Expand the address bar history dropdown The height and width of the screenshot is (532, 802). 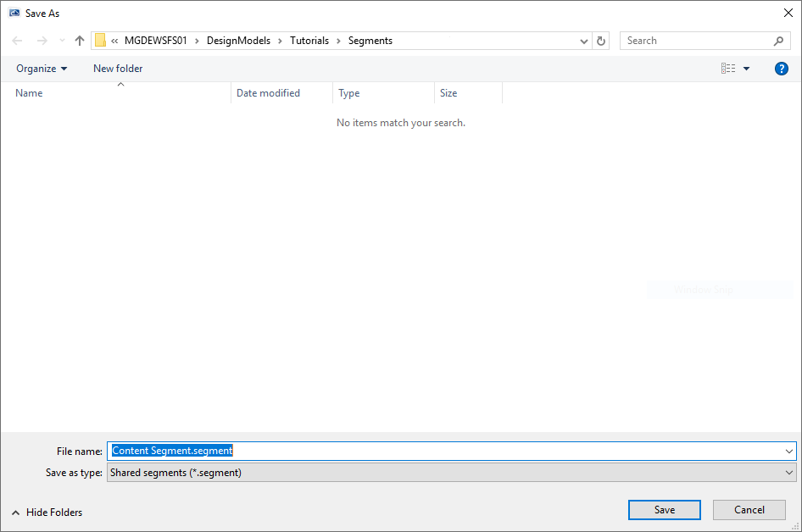584,41
